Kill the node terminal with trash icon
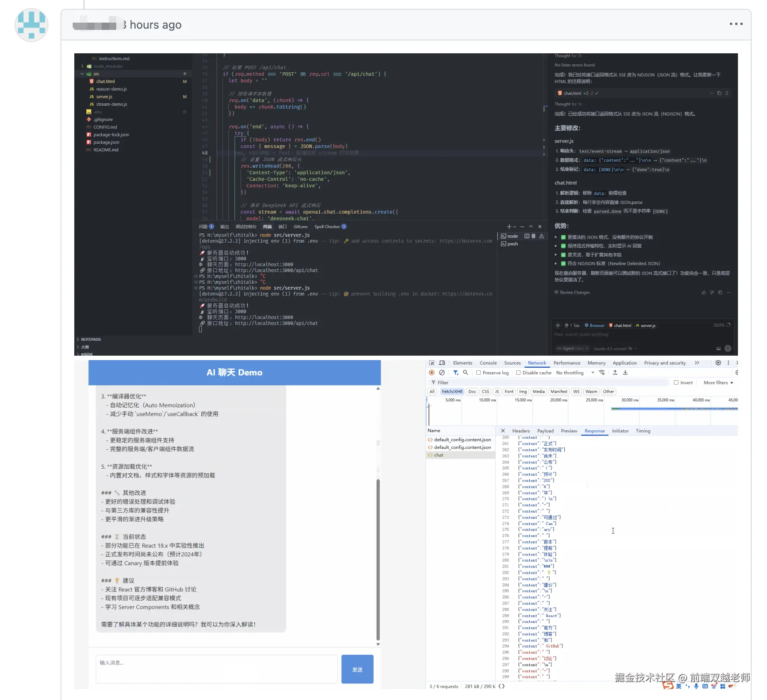The width and height of the screenshot is (767, 700). pos(534,236)
